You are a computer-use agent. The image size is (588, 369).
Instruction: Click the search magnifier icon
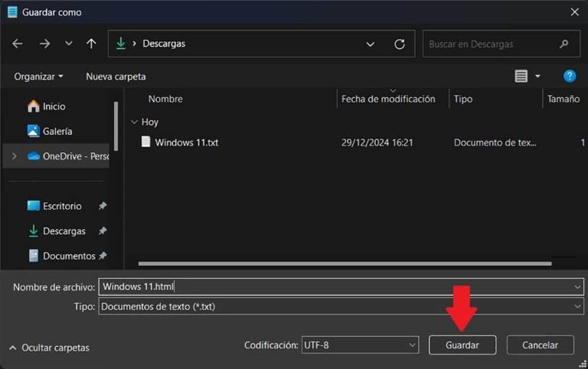[x=564, y=44]
